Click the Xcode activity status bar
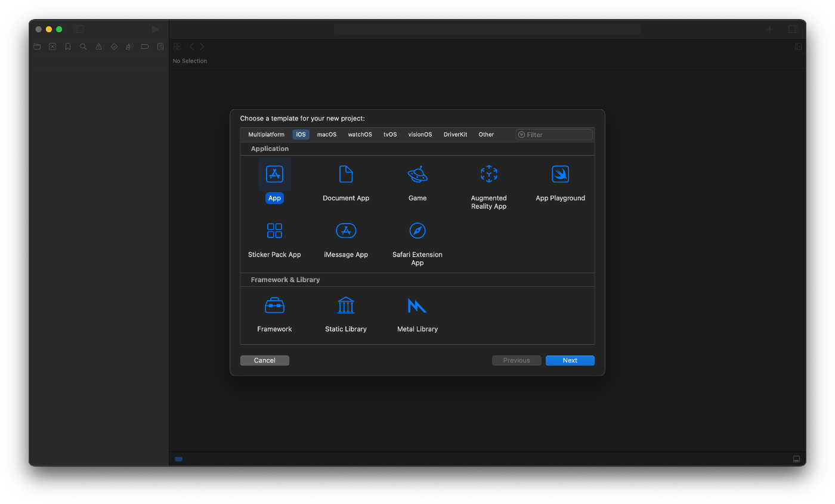This screenshot has width=835, height=504. pyautogui.click(x=487, y=29)
